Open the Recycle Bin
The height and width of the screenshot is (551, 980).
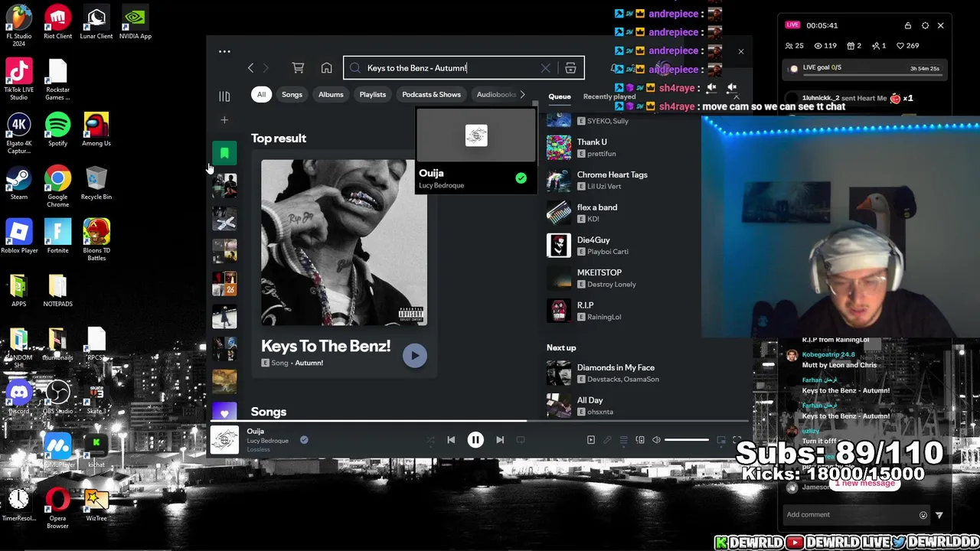pos(96,184)
